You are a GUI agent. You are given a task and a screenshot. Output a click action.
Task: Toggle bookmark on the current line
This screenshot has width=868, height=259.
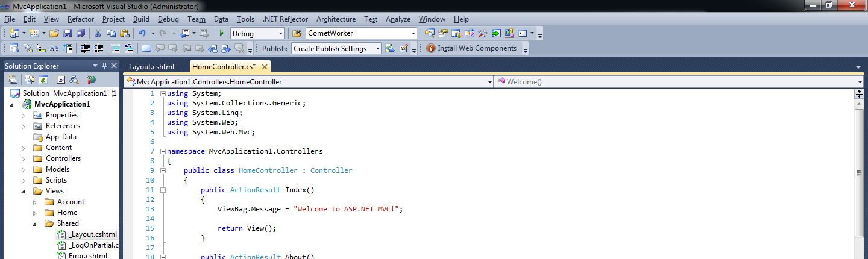point(146,48)
